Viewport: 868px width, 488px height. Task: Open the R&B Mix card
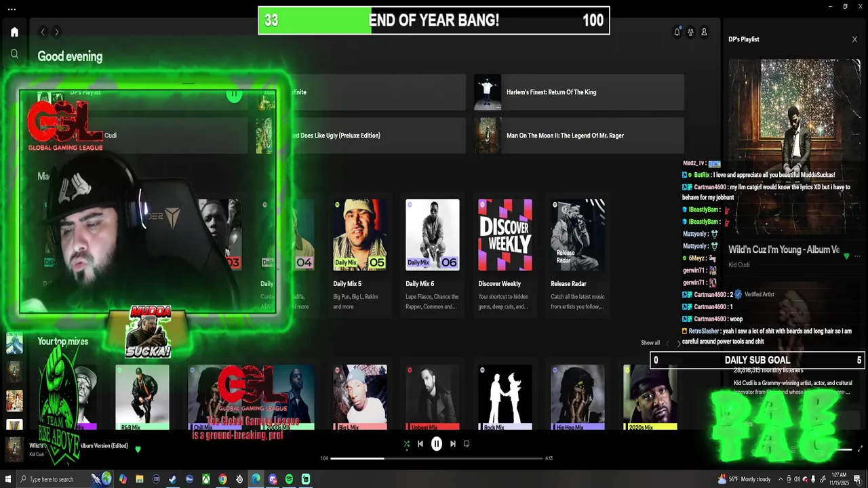(x=142, y=397)
